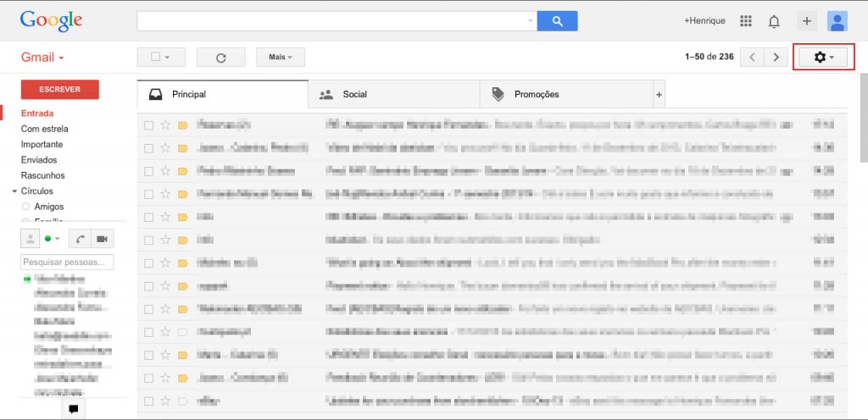Open the chat bubble icon at bottom
868x420 pixels.
(74, 410)
